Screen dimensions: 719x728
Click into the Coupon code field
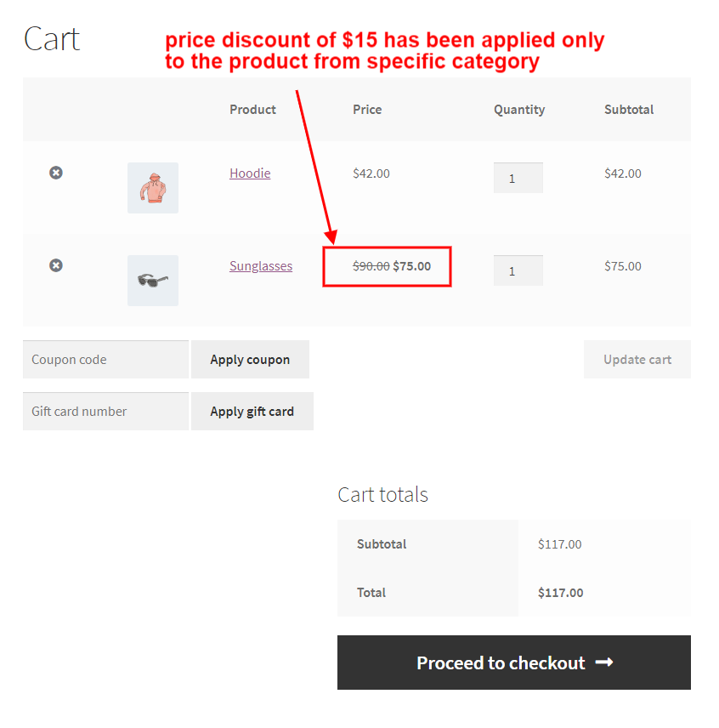(105, 360)
